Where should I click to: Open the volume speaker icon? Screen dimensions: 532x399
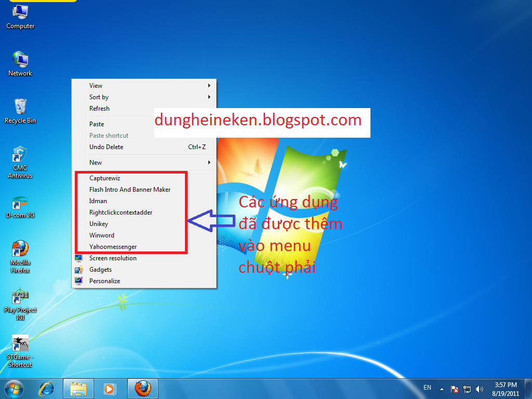point(480,389)
